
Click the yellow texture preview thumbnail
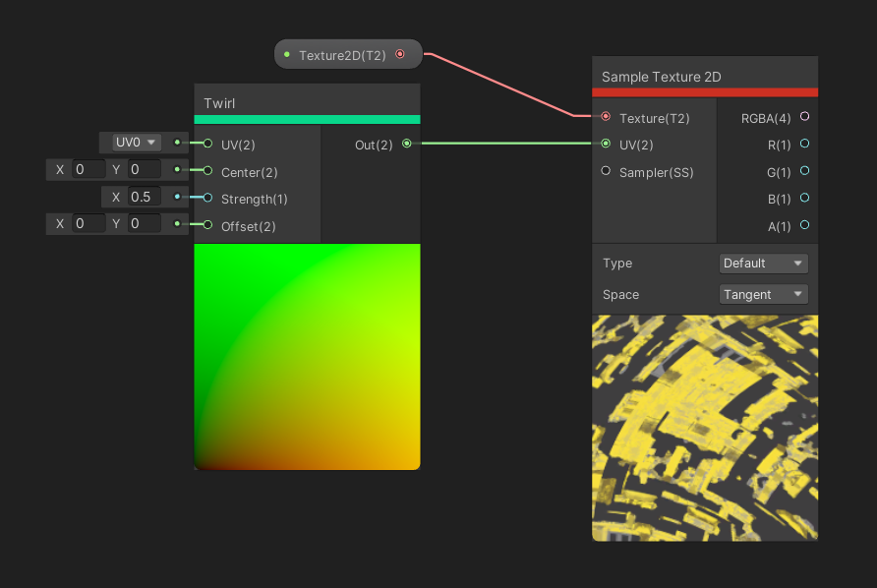705,428
